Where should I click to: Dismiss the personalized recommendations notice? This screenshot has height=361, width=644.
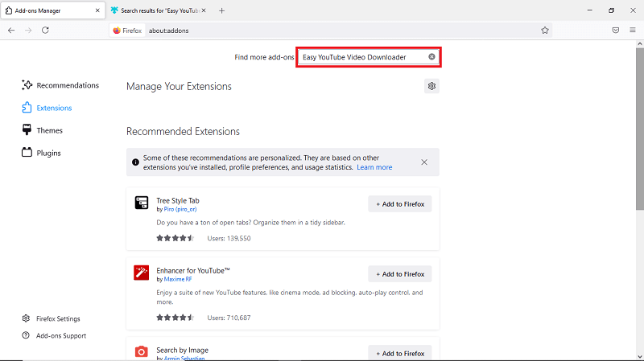pos(424,162)
